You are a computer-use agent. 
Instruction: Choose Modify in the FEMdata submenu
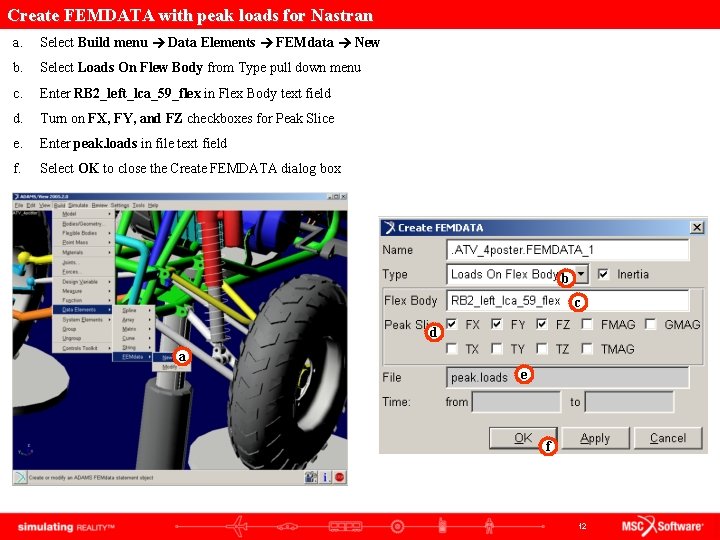[x=169, y=367]
